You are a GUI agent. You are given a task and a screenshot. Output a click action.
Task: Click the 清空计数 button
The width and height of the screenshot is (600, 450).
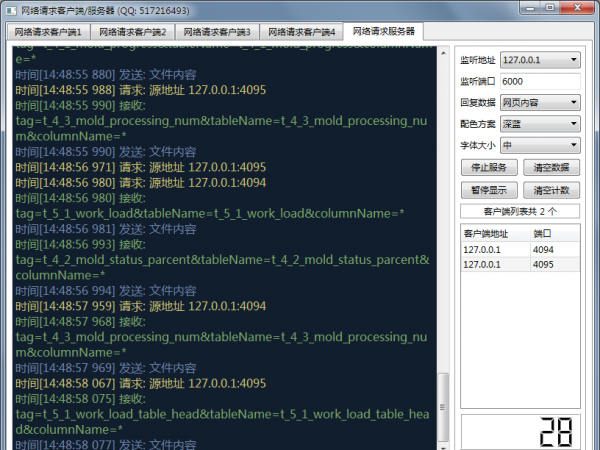tap(551, 189)
